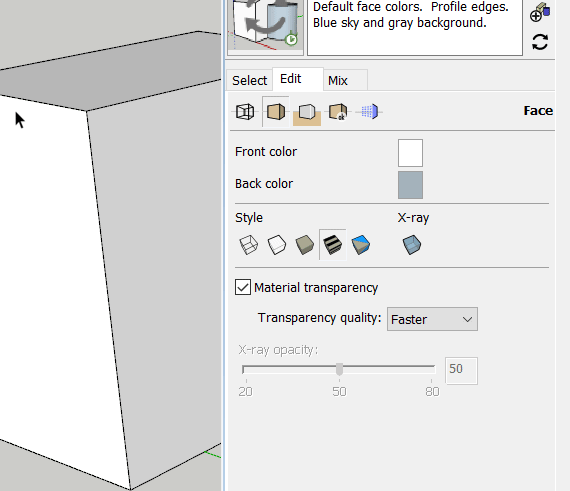Open Transparency quality dropdown
This screenshot has width=570, height=491.
[x=432, y=319]
